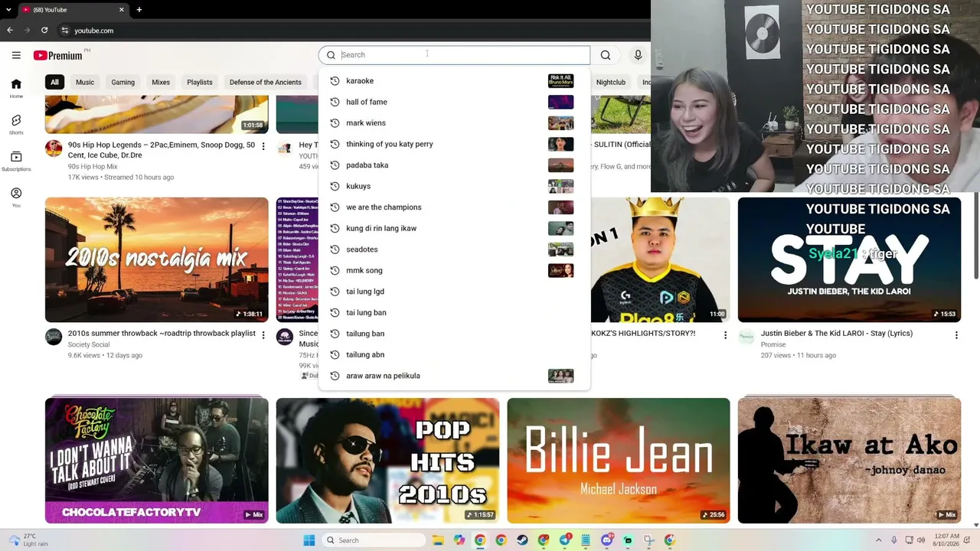The image size is (980, 551).
Task: Open a new browser tab
Action: click(x=139, y=10)
